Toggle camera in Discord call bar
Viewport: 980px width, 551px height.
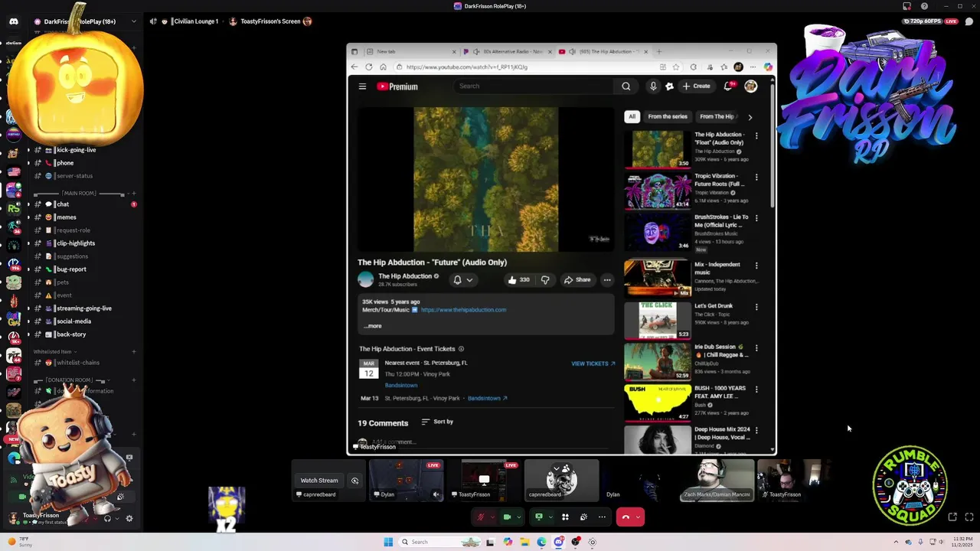point(507,517)
